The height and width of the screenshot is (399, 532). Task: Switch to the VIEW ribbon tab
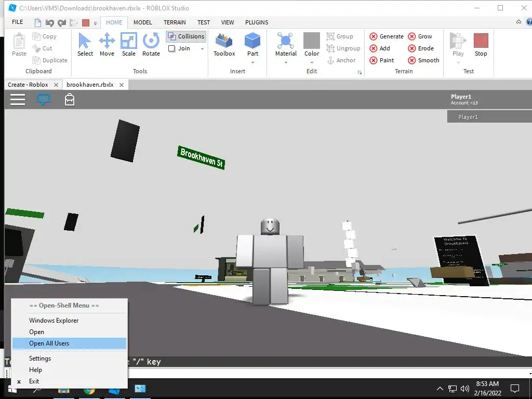[228, 22]
